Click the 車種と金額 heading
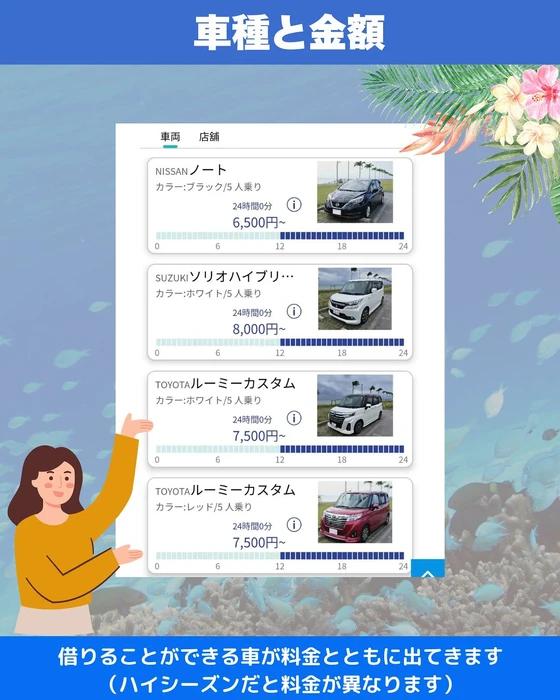The width and height of the screenshot is (560, 700). [289, 32]
